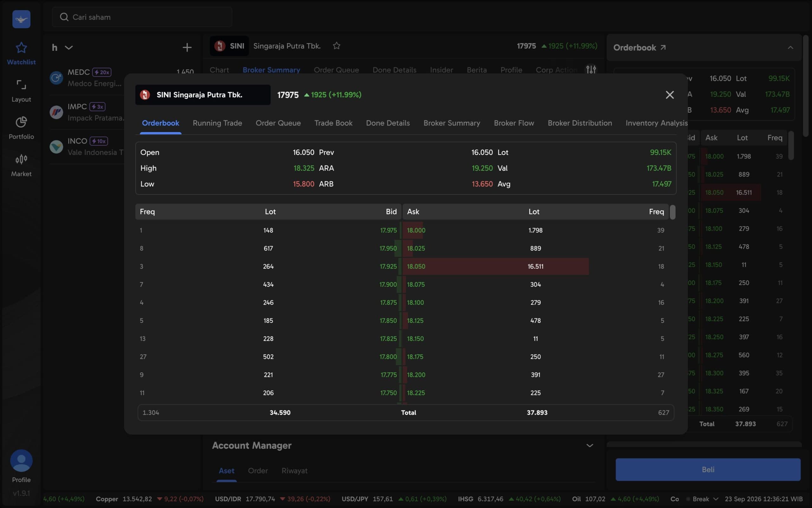Open tab settings sliders icon
Image resolution: width=812 pixels, height=508 pixels.
click(x=591, y=70)
